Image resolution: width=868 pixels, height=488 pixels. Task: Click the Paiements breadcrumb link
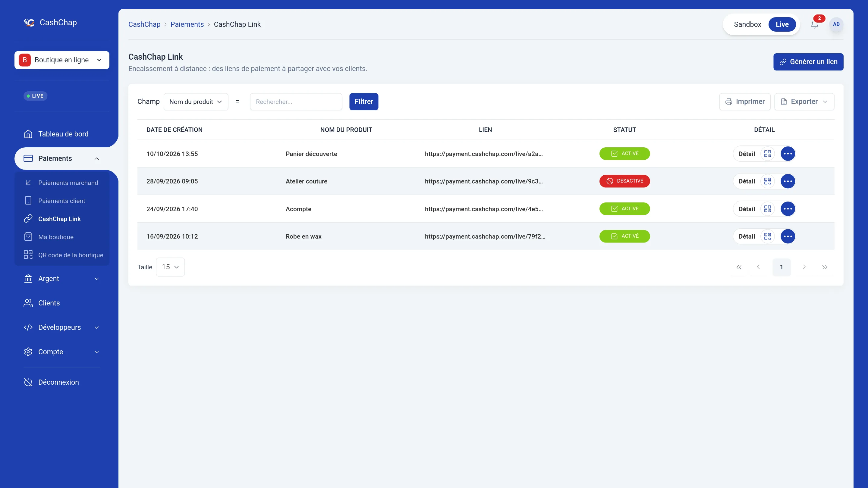[x=187, y=24]
